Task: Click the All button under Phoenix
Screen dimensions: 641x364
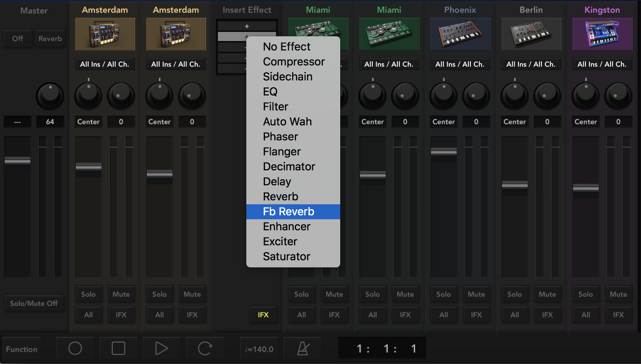Action: point(444,315)
